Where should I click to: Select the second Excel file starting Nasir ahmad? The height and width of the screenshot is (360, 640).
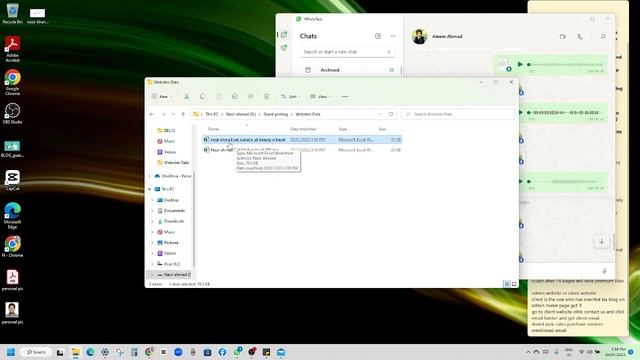pos(302,150)
